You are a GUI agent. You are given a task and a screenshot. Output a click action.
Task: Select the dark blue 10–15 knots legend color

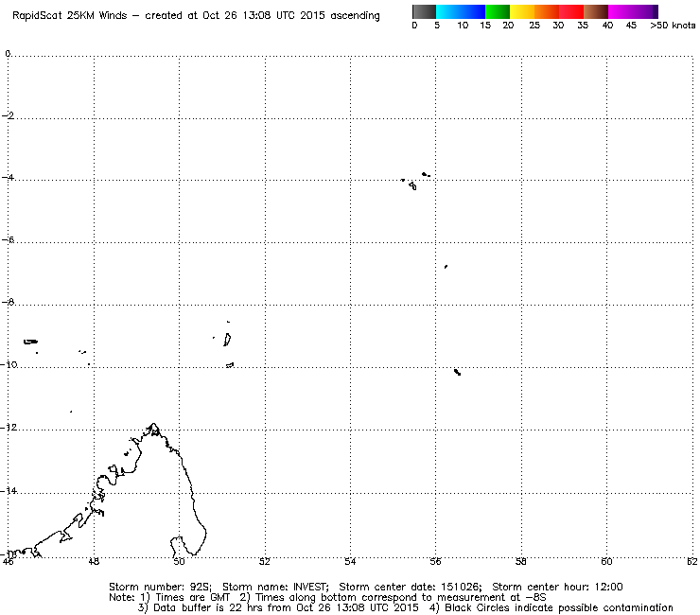[473, 11]
